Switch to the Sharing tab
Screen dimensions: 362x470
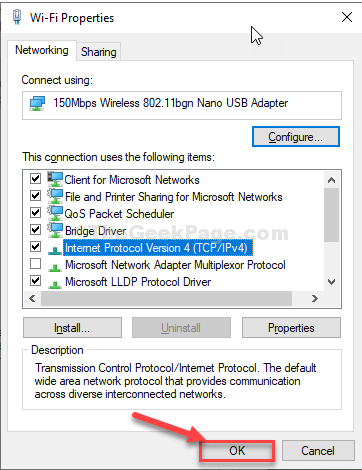pos(99,52)
